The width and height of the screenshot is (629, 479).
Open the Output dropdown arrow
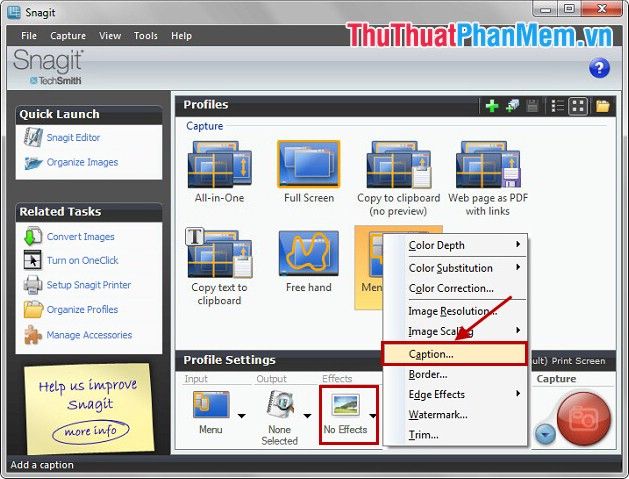tap(307, 416)
